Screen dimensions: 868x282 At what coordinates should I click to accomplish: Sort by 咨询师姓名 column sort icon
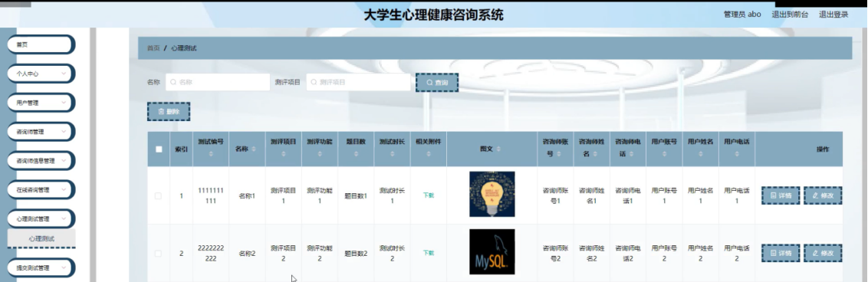click(596, 154)
